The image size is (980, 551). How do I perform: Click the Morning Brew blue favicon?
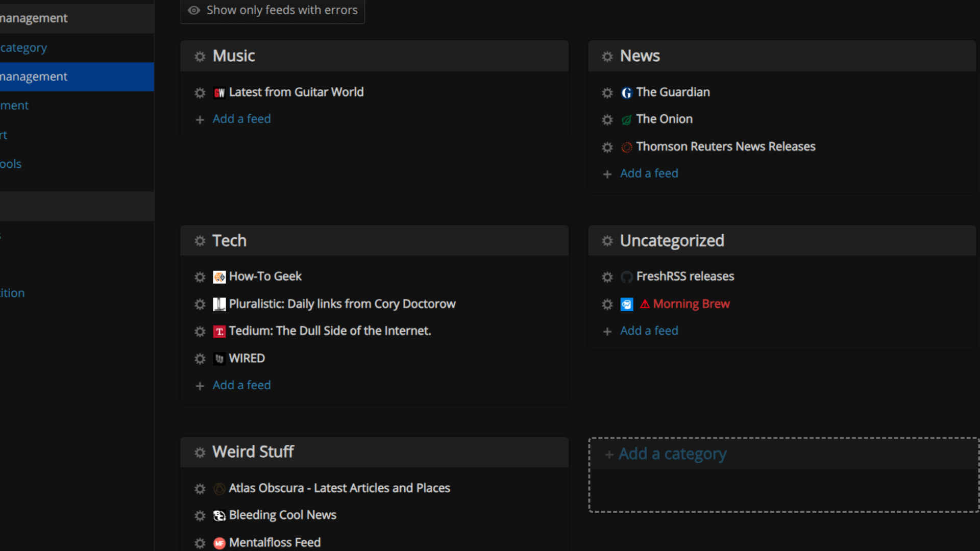[626, 305]
